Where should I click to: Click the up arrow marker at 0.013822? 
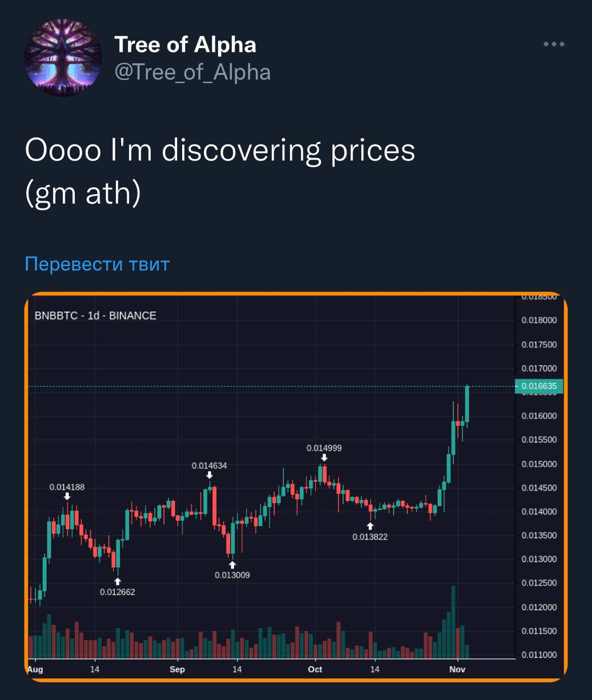pyautogui.click(x=370, y=526)
